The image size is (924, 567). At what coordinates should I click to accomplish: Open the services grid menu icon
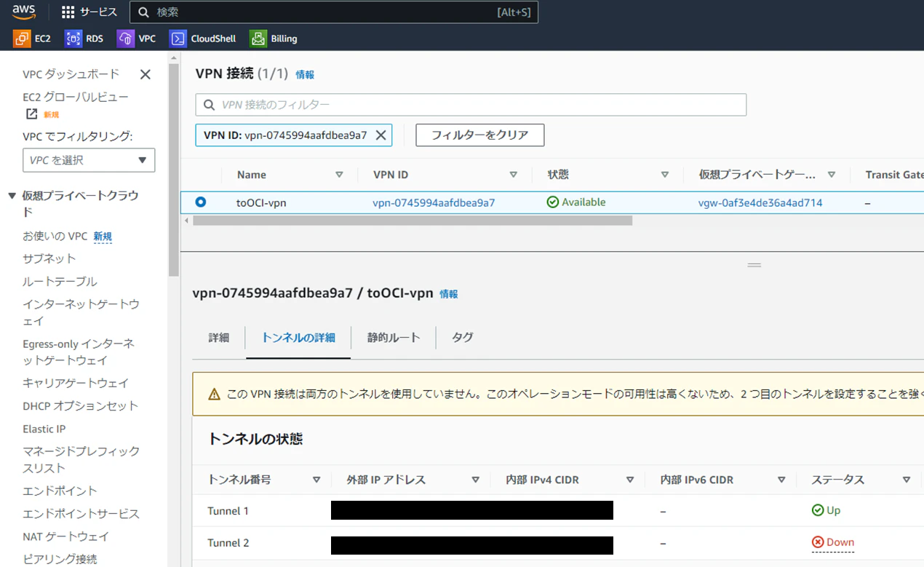click(68, 12)
